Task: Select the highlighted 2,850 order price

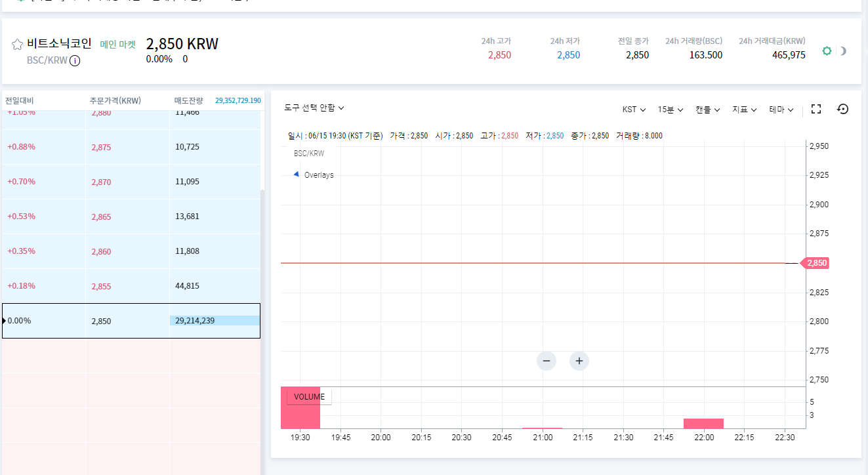Action: 101,321
